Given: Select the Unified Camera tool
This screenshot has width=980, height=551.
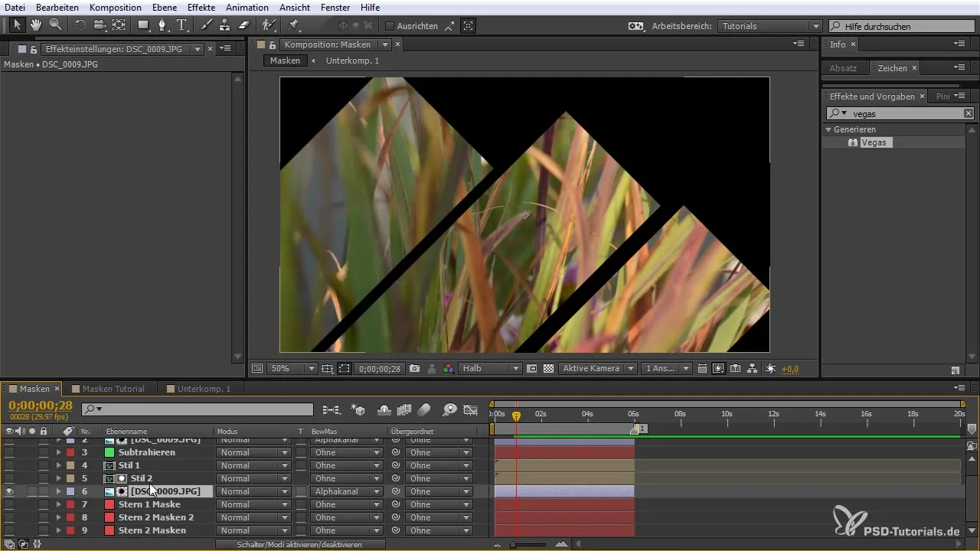Looking at the screenshot, I should pyautogui.click(x=100, y=25).
